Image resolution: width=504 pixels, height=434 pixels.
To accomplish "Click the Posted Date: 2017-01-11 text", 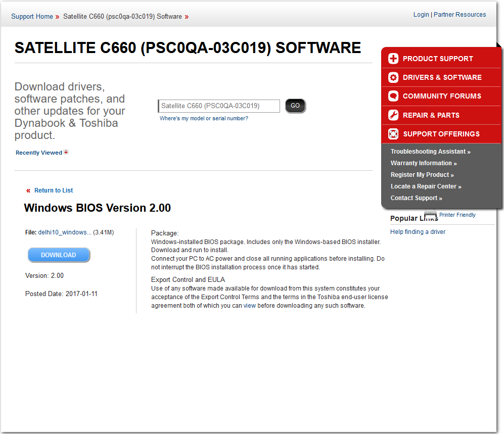I will [x=61, y=294].
